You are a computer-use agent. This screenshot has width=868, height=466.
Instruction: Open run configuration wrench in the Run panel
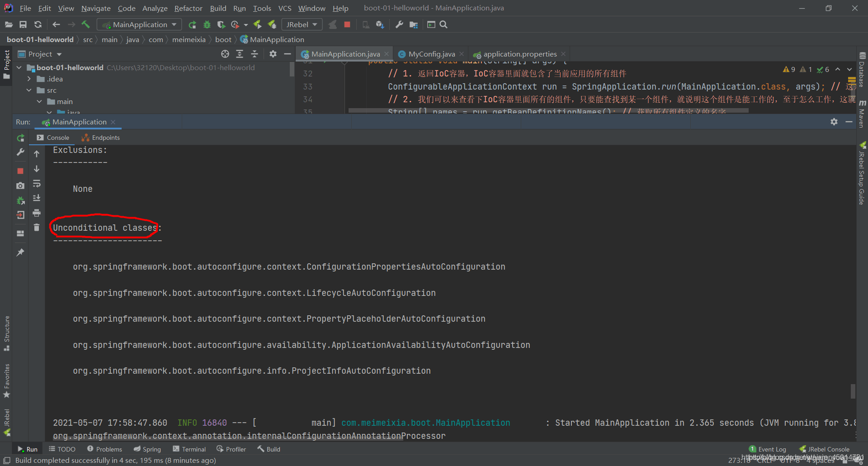pos(20,152)
